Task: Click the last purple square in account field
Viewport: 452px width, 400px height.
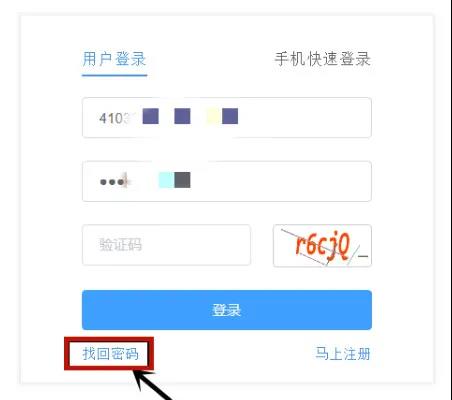Action: pos(230,116)
